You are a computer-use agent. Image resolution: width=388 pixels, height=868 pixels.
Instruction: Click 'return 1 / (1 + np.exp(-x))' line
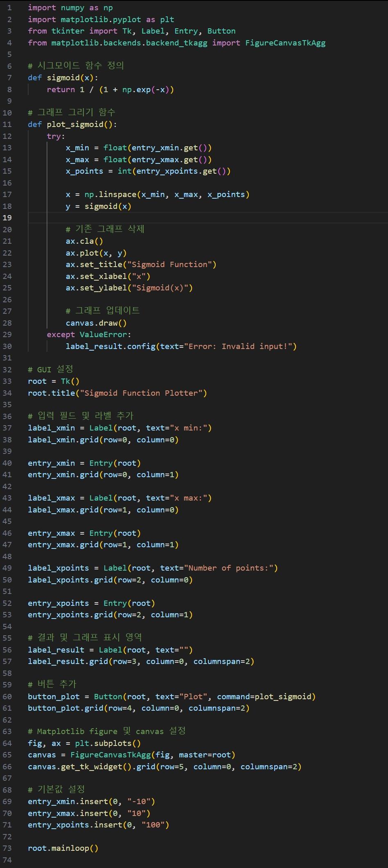[x=111, y=89]
